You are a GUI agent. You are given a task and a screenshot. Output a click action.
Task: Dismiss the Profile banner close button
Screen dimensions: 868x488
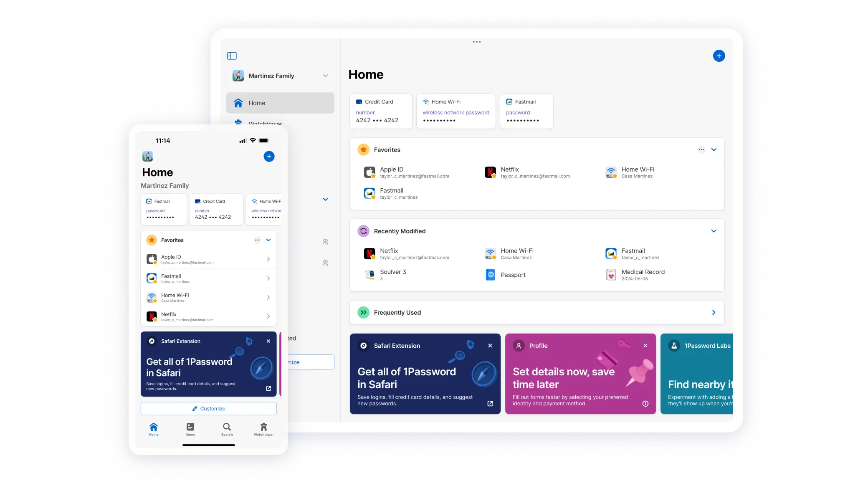(645, 346)
